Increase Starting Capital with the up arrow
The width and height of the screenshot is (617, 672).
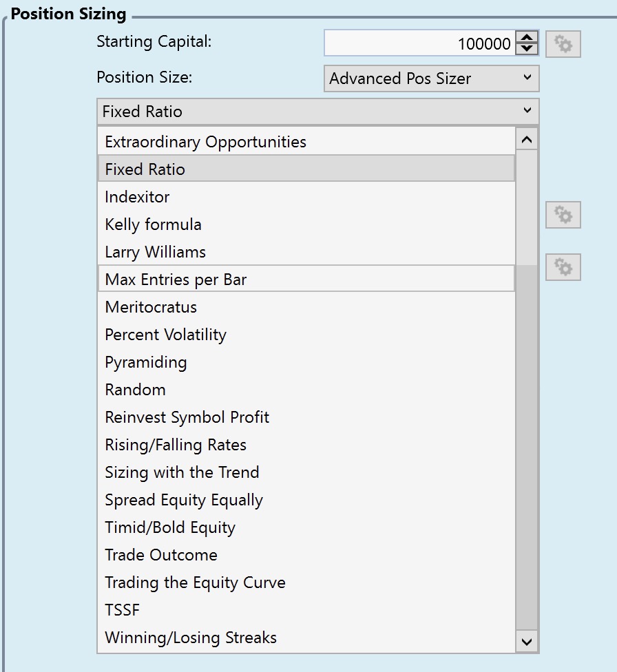point(527,38)
